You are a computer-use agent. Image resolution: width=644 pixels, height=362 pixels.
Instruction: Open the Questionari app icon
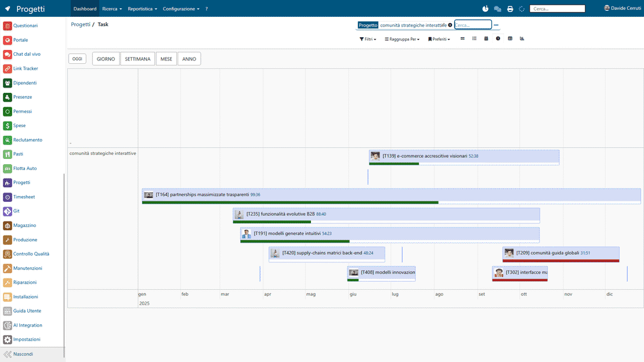8,26
